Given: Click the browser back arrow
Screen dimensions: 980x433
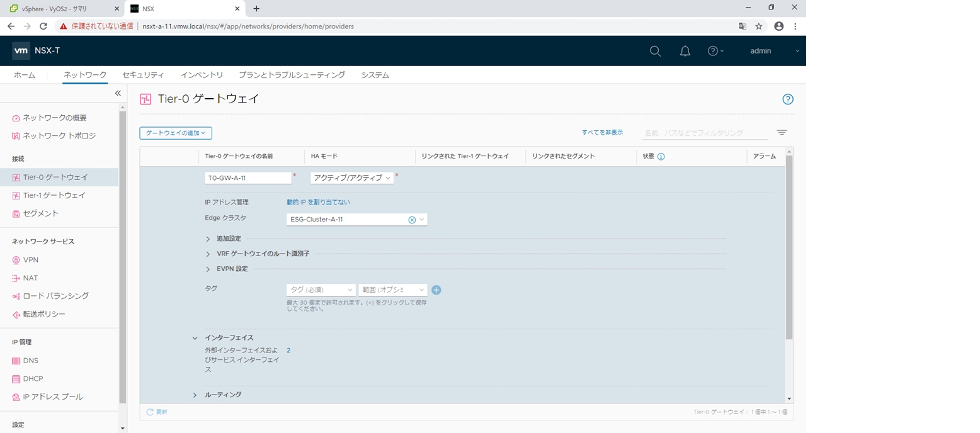Looking at the screenshot, I should click(x=11, y=26).
